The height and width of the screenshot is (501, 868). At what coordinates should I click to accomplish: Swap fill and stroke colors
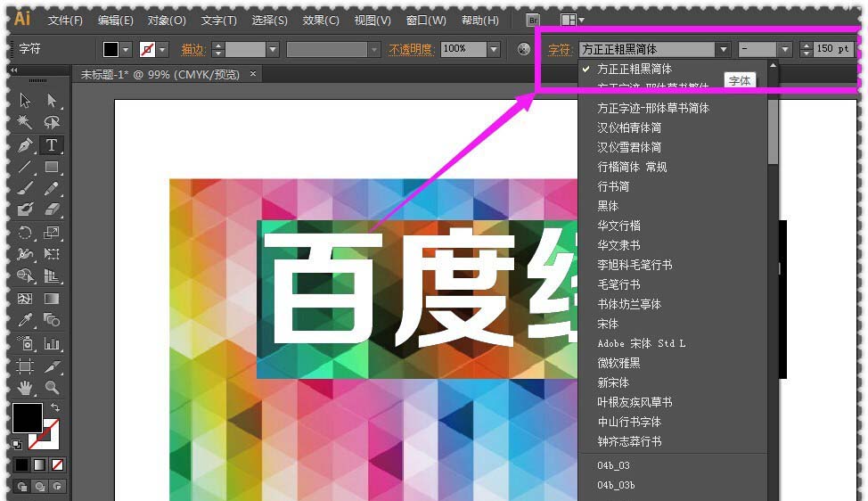pos(55,407)
